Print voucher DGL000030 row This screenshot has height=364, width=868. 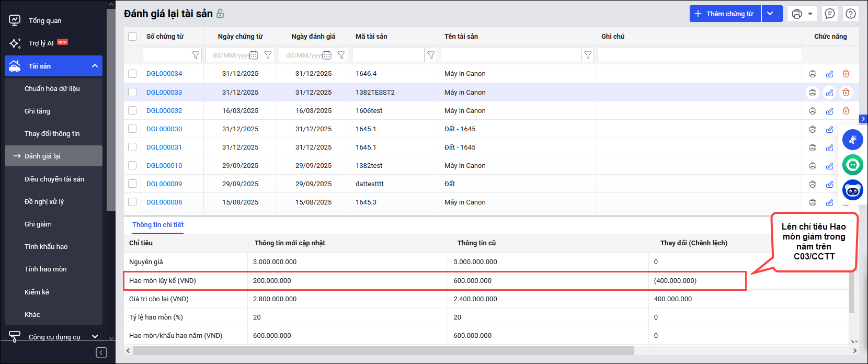pyautogui.click(x=812, y=129)
